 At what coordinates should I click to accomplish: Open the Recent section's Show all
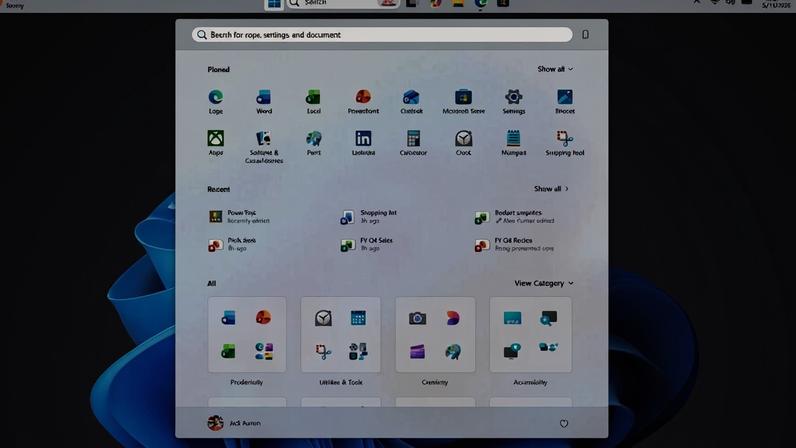point(551,189)
